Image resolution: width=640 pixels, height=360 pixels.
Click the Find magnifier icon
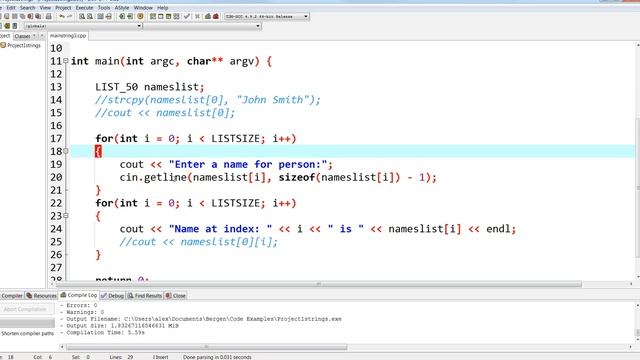(82, 16)
